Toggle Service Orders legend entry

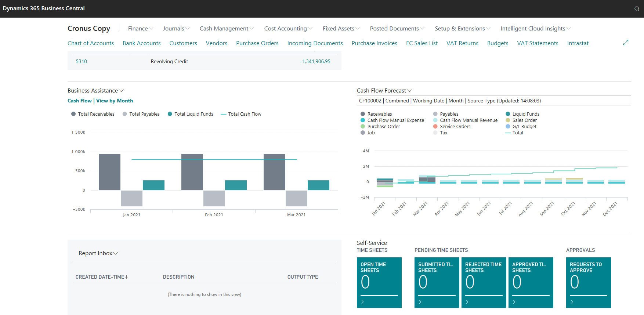(452, 127)
